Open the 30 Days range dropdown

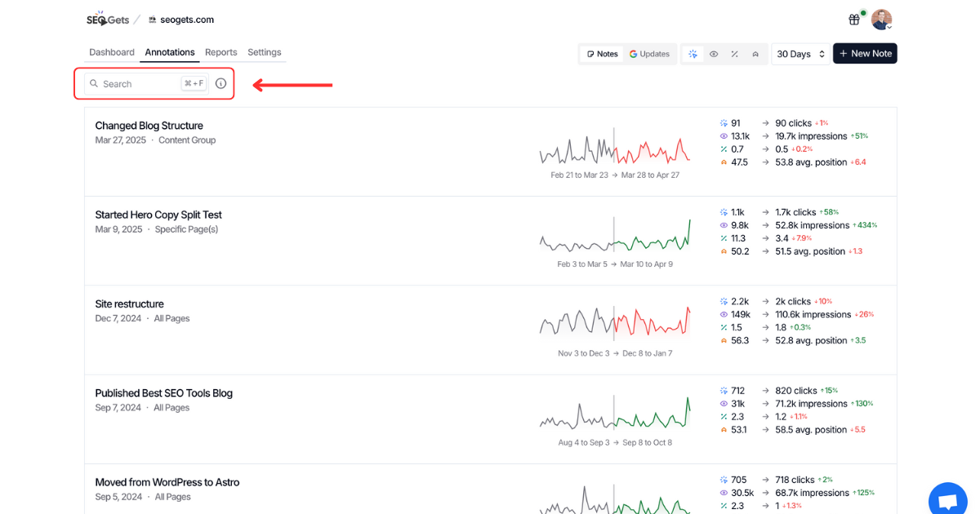tap(800, 54)
